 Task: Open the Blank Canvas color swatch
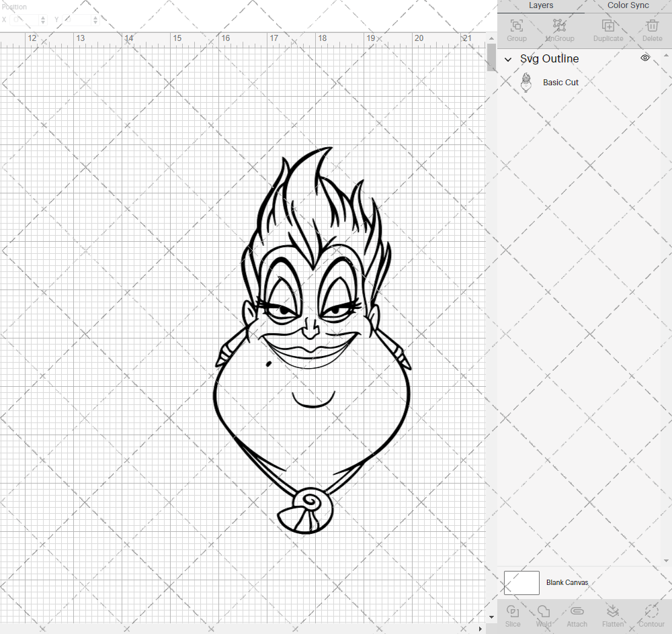point(521,582)
